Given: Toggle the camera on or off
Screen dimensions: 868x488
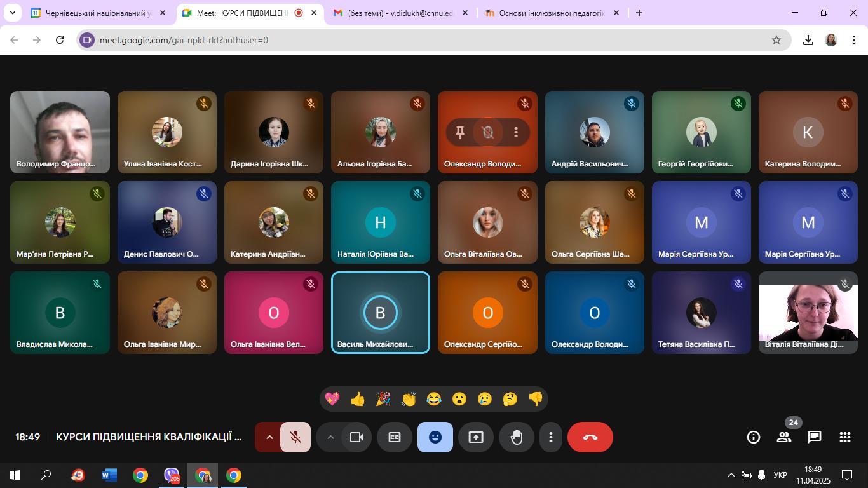Looking at the screenshot, I should [x=356, y=437].
